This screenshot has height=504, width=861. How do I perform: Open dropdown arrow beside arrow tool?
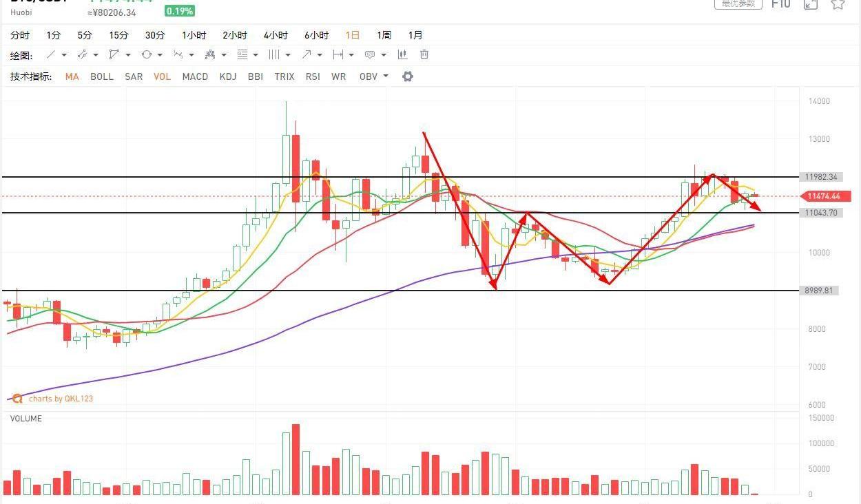click(x=320, y=55)
